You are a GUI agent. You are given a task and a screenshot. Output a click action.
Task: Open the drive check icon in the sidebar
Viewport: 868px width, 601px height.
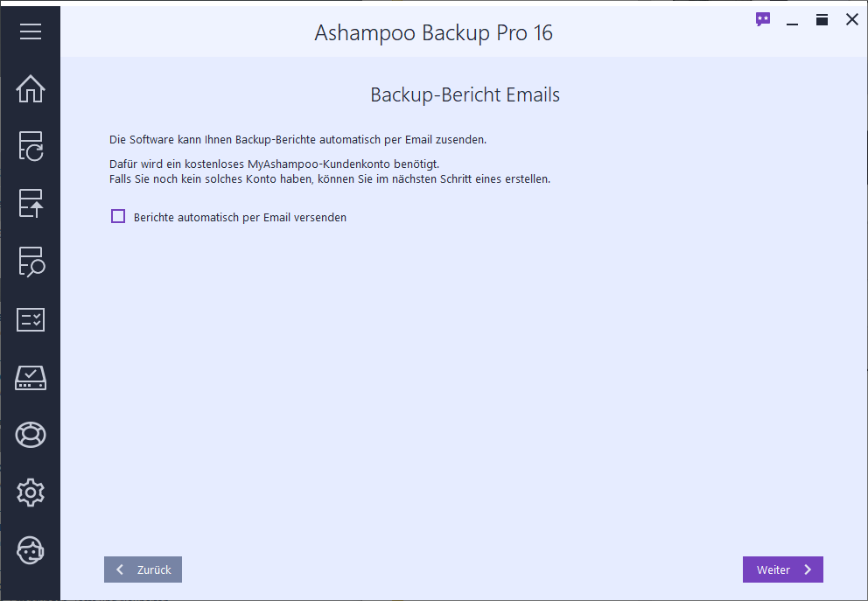(31, 378)
